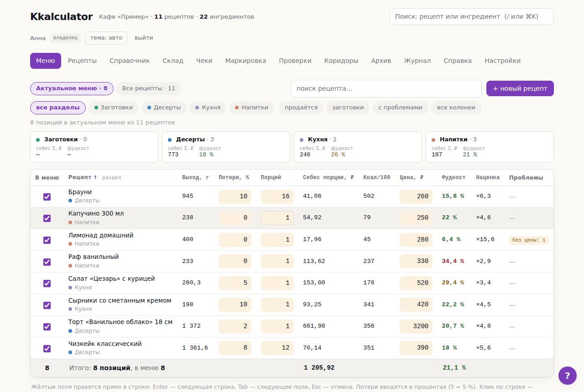Screen dimensions: 584x392
Task: Edit the Порций field for Брауни
Action: 277,196
